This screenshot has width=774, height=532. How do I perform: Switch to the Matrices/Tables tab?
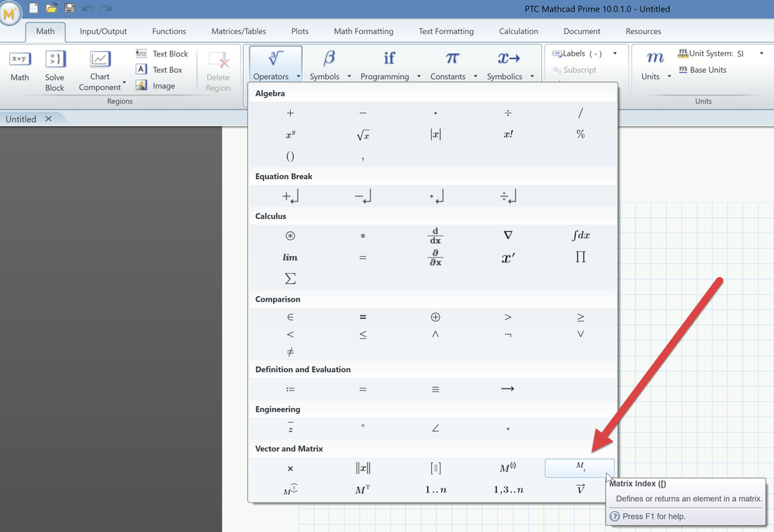pyautogui.click(x=238, y=32)
